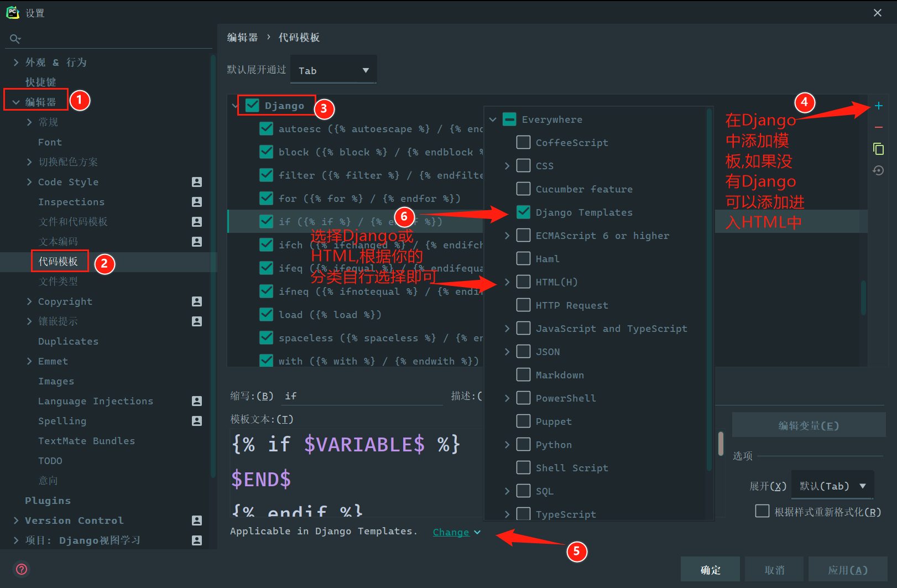
Task: Click project-level icon beside Inspections
Action: [x=197, y=202]
